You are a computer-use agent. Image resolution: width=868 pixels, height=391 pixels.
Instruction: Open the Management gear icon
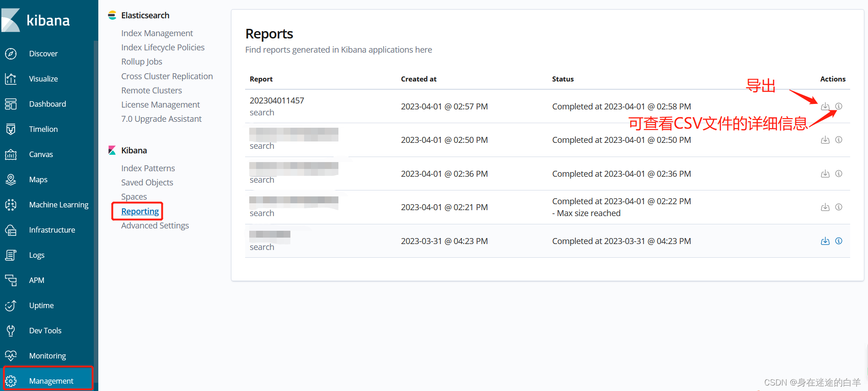point(11,381)
